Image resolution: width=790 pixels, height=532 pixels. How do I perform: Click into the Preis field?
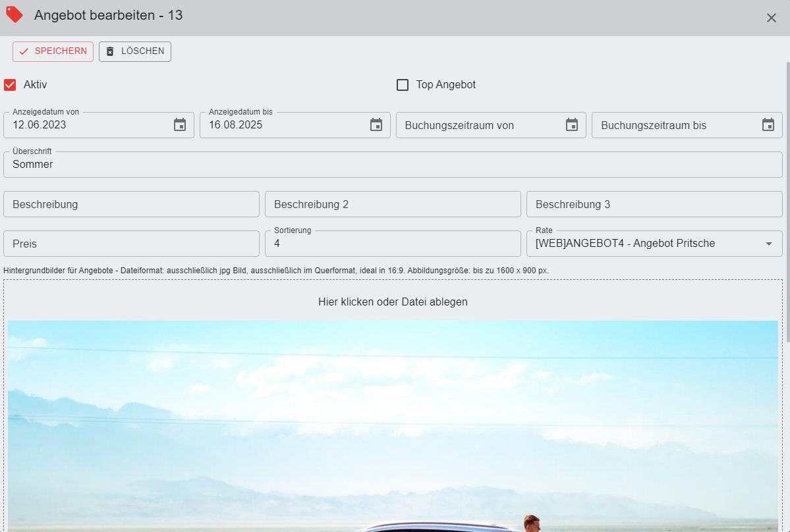(131, 244)
